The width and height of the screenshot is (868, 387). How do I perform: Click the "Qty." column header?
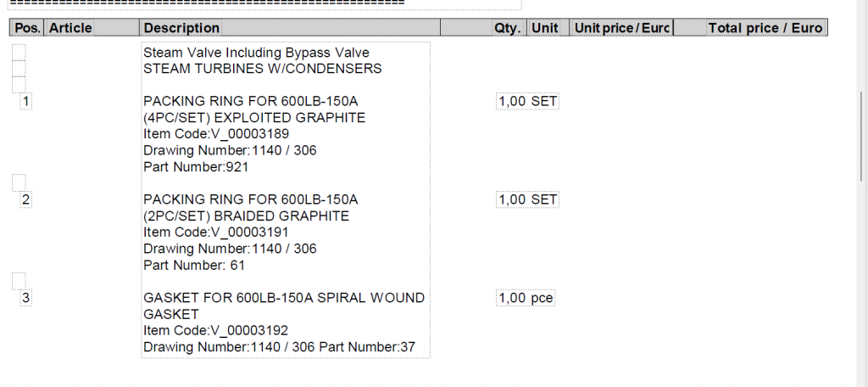tap(507, 28)
